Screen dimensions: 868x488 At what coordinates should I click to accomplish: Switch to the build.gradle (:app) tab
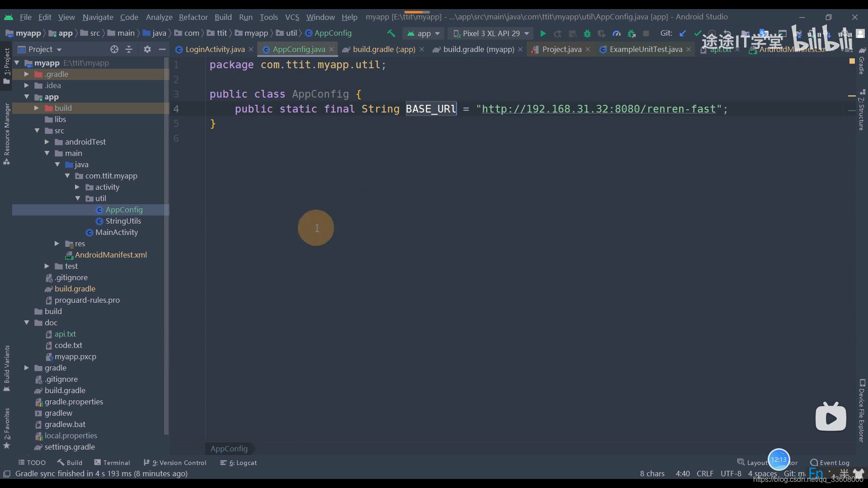pos(384,49)
